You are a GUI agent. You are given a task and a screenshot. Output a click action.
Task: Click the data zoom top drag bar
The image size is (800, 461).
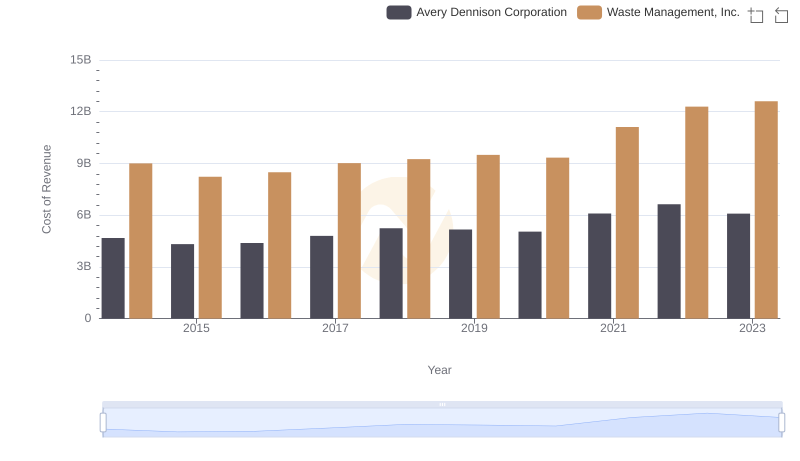(x=442, y=404)
